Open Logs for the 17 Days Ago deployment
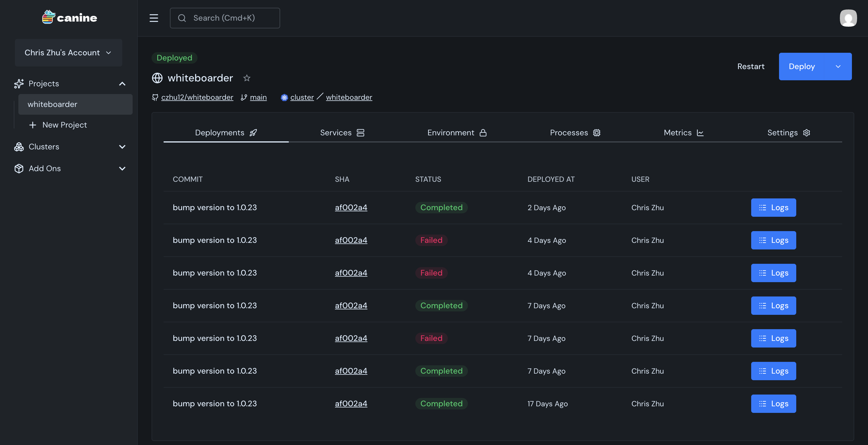The height and width of the screenshot is (445, 868). pos(773,404)
